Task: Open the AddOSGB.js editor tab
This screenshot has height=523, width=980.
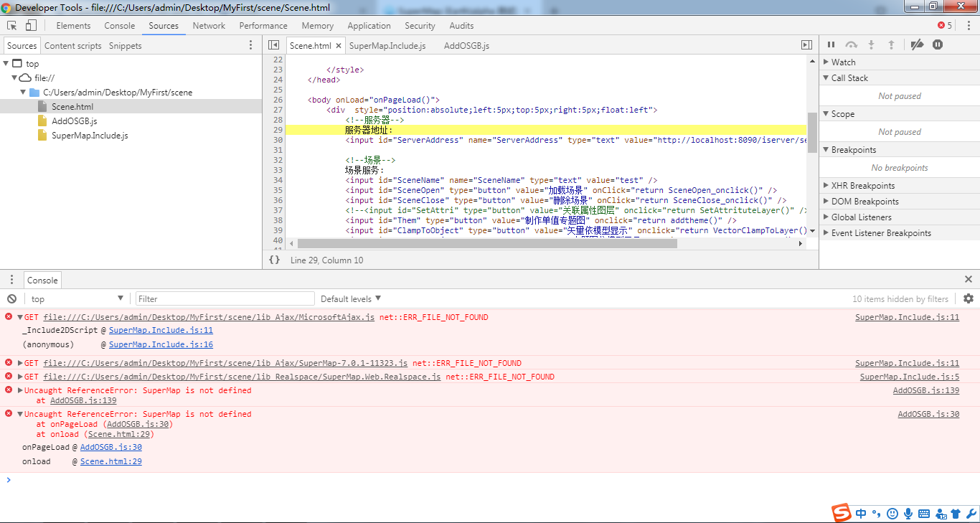Action: point(466,45)
